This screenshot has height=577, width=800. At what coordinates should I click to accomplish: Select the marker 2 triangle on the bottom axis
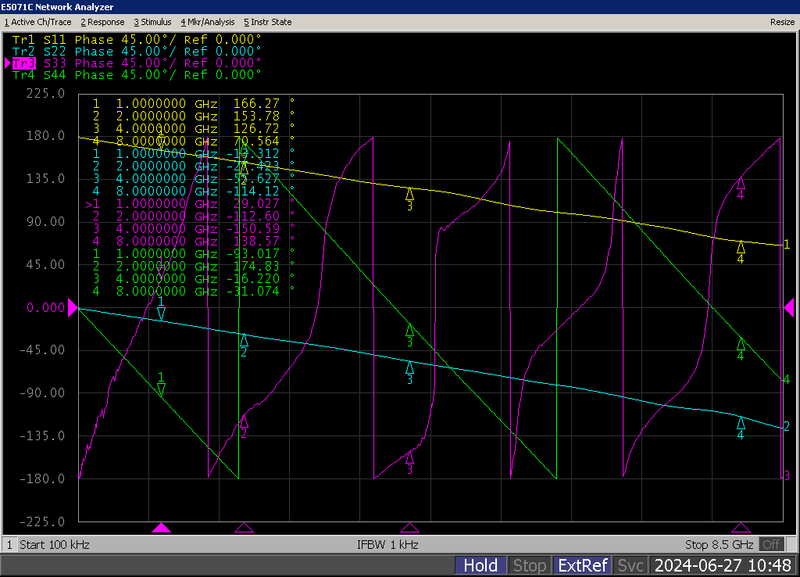[x=243, y=528]
